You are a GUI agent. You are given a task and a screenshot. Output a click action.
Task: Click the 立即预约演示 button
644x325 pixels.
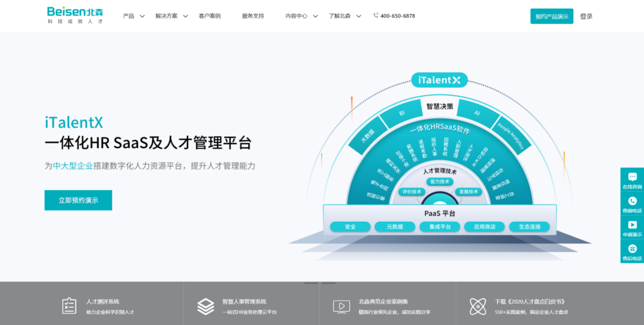tap(78, 200)
